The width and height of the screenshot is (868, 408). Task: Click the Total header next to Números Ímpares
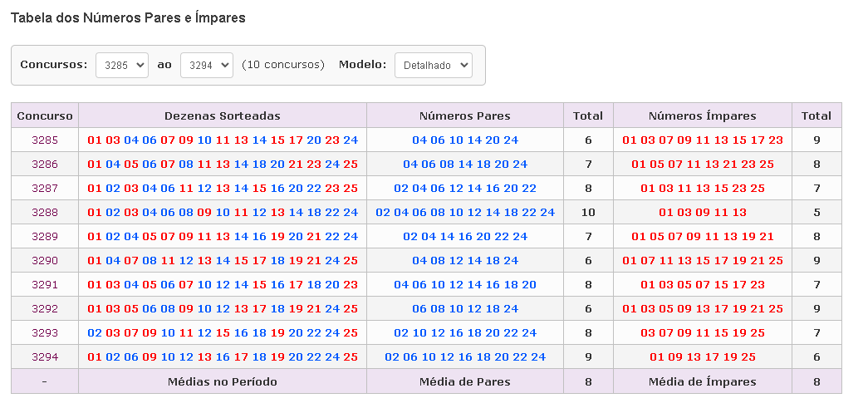click(817, 116)
